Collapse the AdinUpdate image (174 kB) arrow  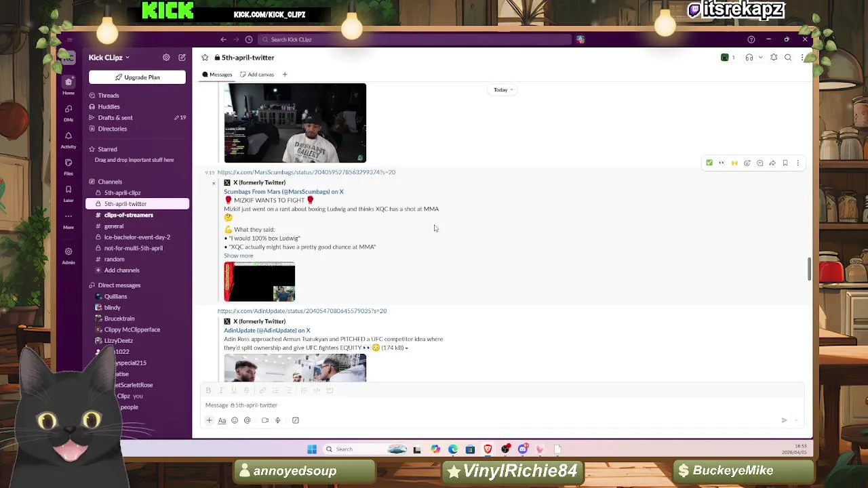tap(406, 348)
